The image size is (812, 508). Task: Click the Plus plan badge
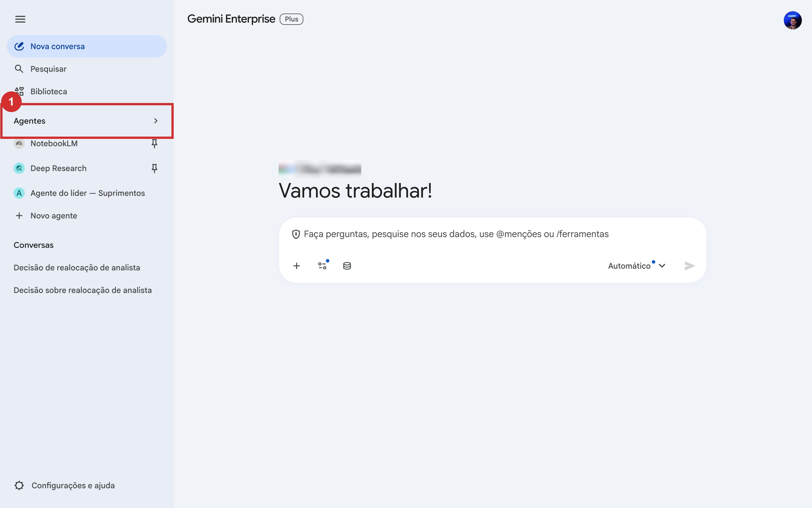pos(291,19)
